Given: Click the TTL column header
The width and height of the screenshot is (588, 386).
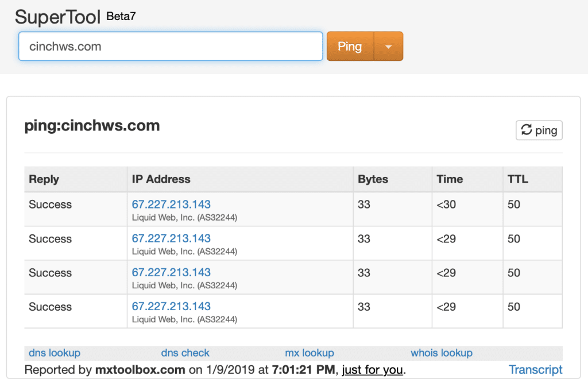Looking at the screenshot, I should click(x=517, y=179).
